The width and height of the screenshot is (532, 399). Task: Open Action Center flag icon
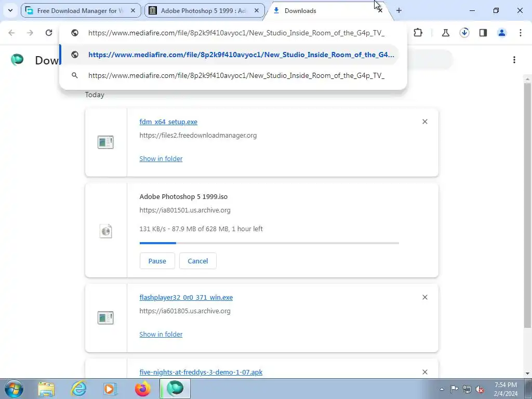[454, 389]
